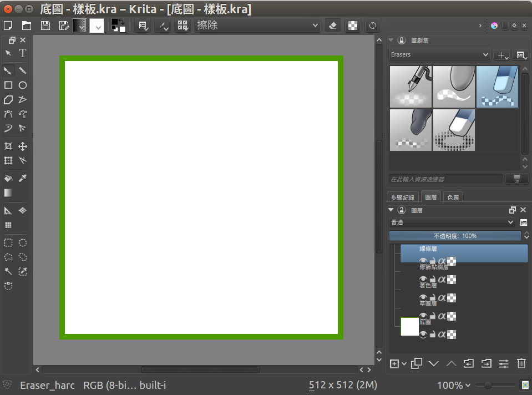Open the Erasers brush preset tag dropdown

coord(439,55)
